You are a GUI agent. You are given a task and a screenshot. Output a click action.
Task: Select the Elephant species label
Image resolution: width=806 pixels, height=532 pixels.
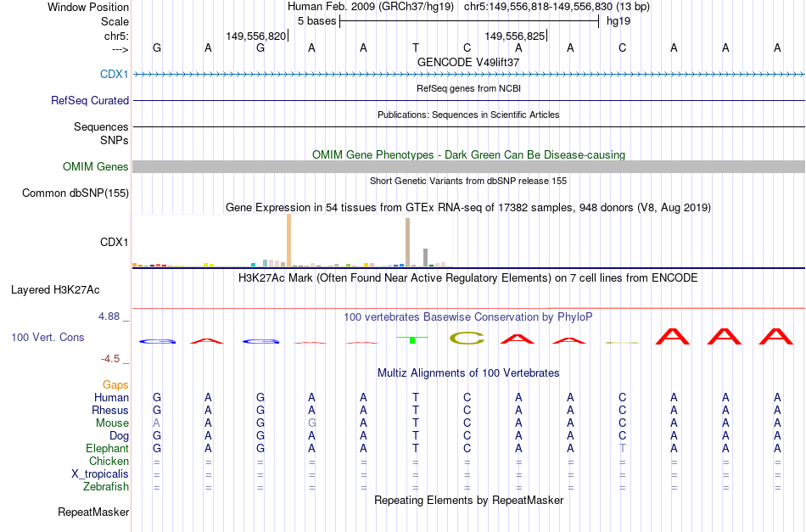coord(108,448)
